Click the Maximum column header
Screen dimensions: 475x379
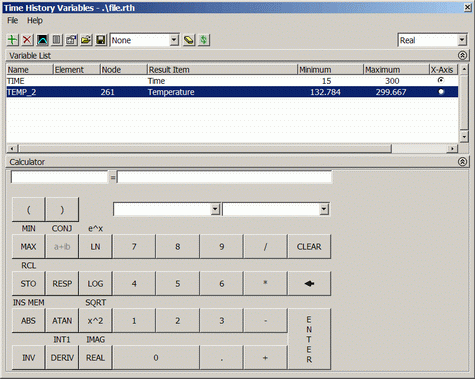click(x=396, y=70)
